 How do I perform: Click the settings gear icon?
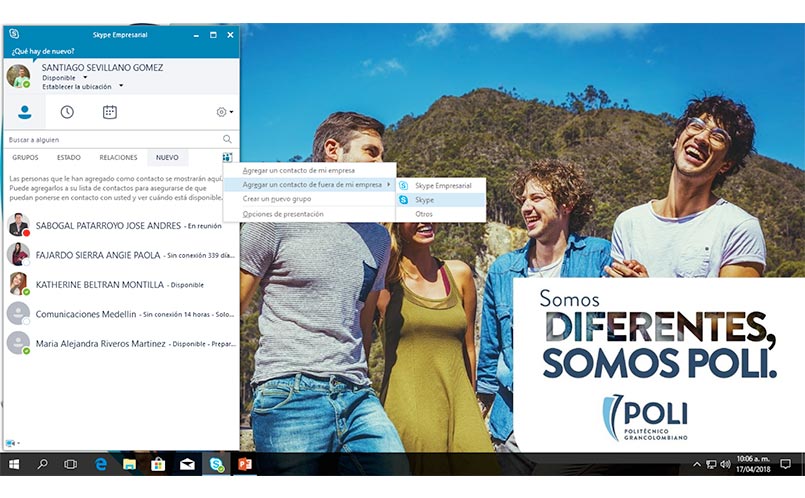[221, 112]
